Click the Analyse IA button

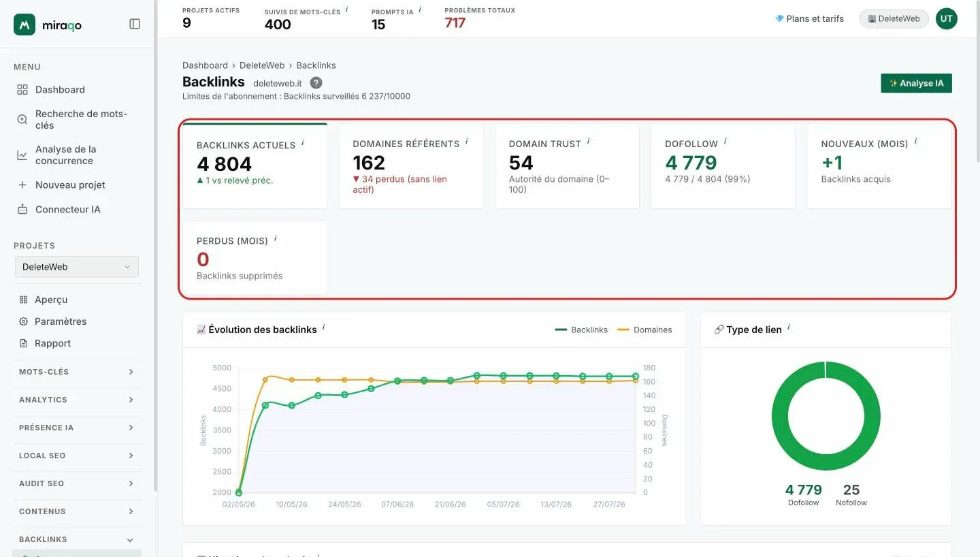pos(916,83)
